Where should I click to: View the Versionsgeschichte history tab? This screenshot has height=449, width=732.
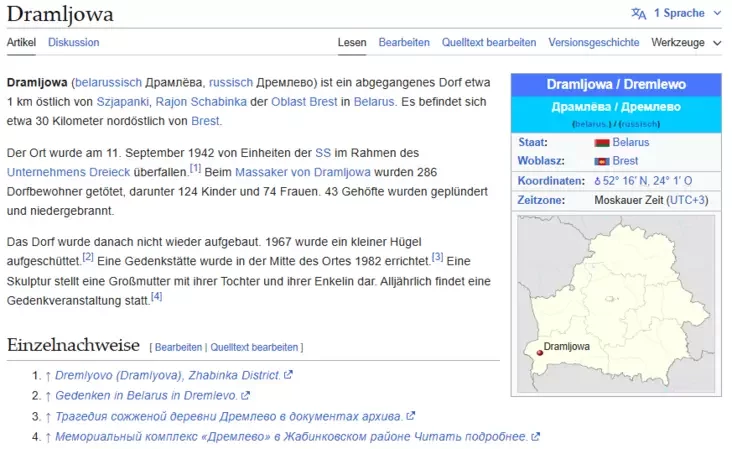point(594,42)
